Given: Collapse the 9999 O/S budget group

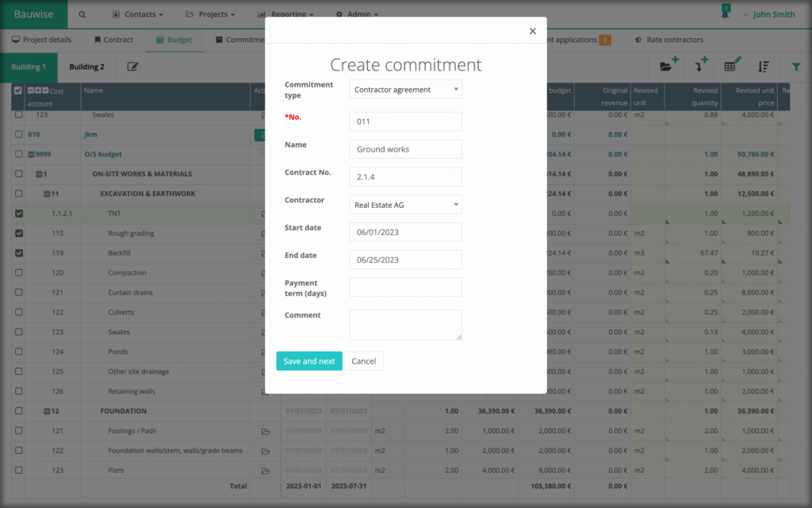Looking at the screenshot, I should 31,155.
